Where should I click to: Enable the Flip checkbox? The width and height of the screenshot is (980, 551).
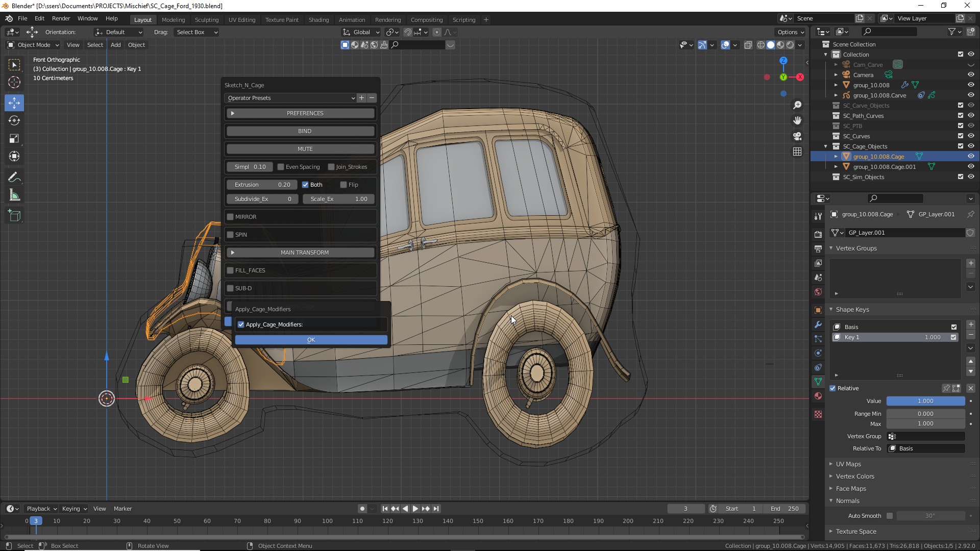point(344,185)
